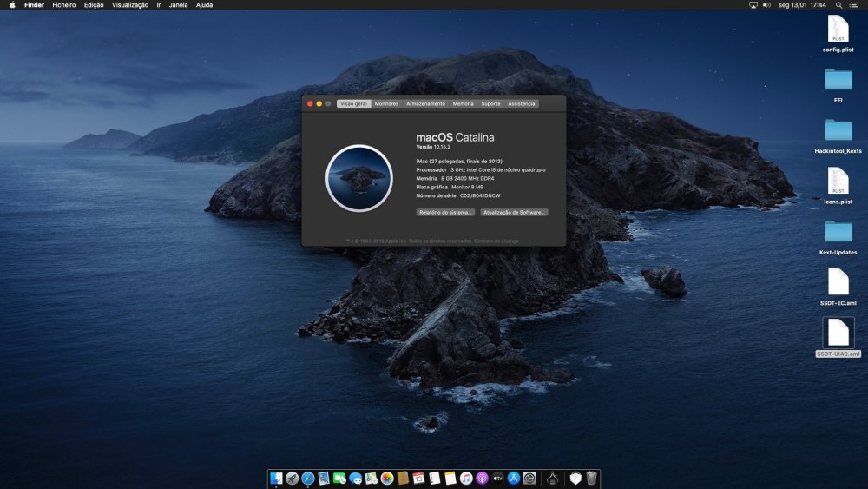Open Apple TV icon in Dock
This screenshot has height=489, width=868.
tap(497, 478)
